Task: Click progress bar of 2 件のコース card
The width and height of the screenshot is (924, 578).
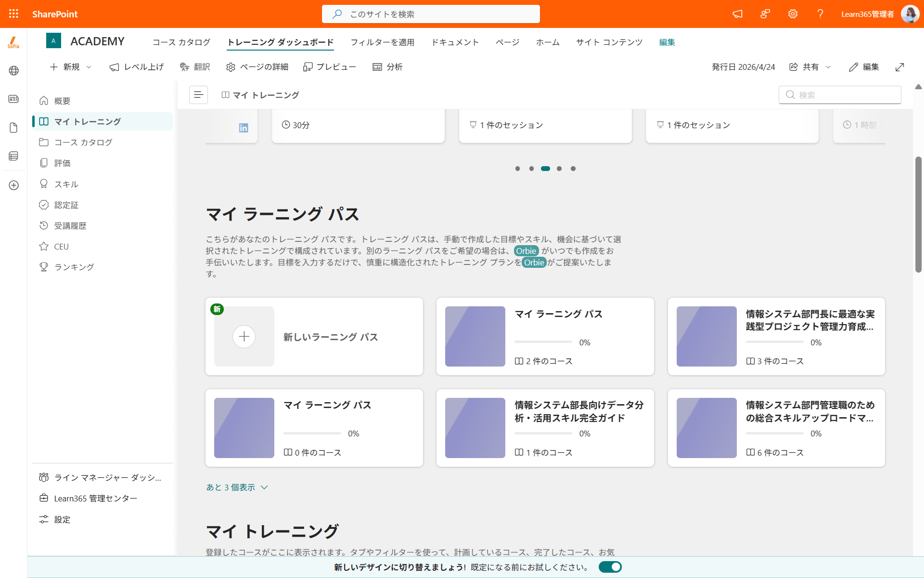Action: pos(543,342)
